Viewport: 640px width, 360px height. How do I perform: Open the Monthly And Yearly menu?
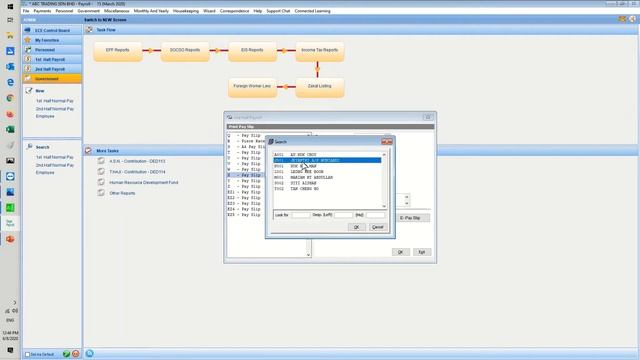coord(151,11)
